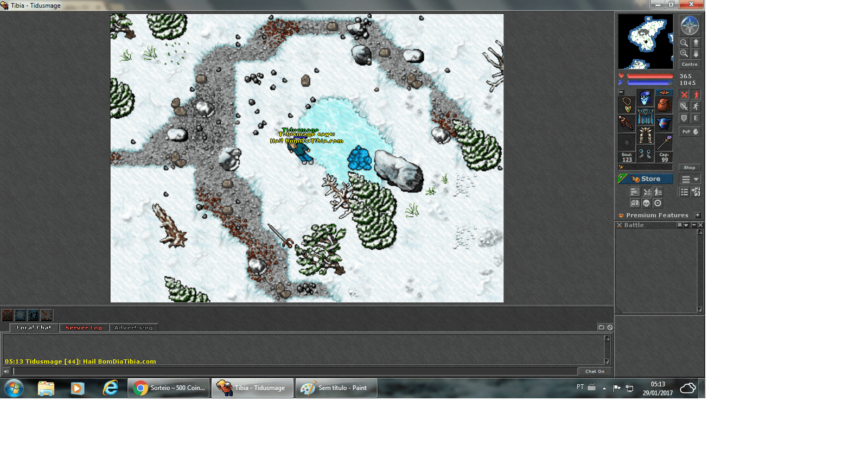Open the spellbook icon
Screen dimensions: 868x476
click(x=635, y=203)
